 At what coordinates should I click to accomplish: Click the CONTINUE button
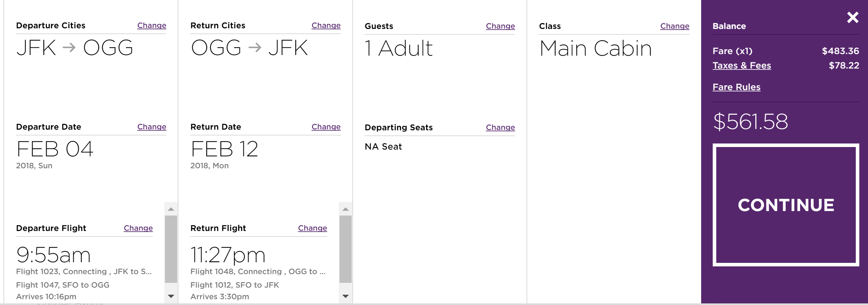[785, 205]
